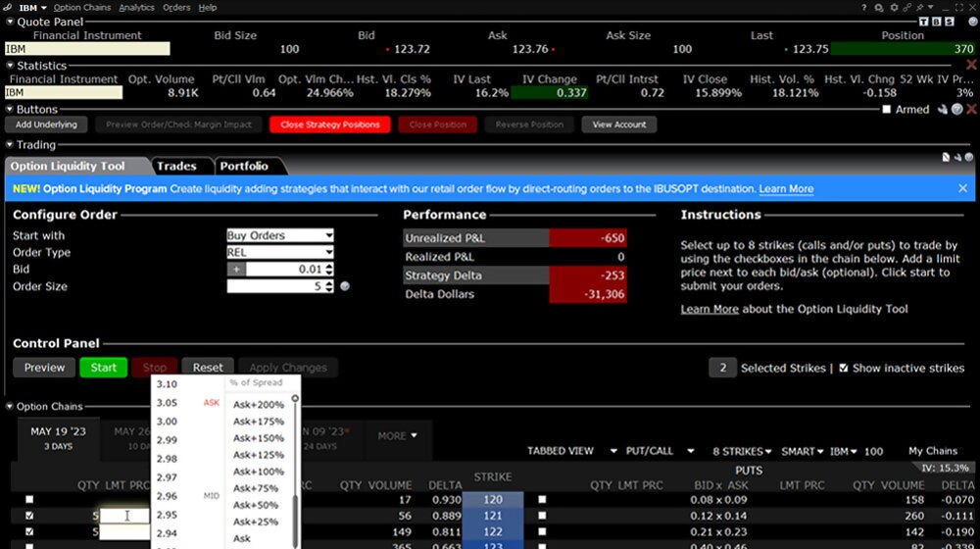Click the Preview button in Control Panel

(44, 368)
